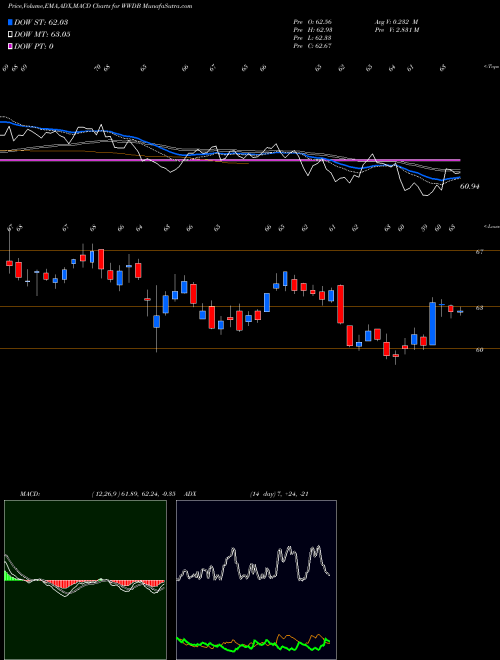Click the 'Pre O: 62.56' open value

tap(313, 22)
